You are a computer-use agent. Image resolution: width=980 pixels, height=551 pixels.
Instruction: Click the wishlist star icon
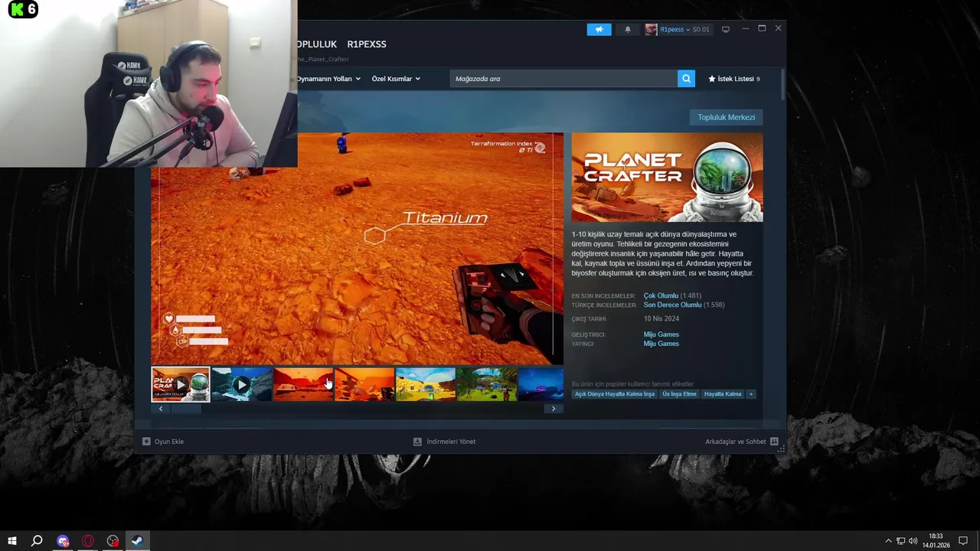click(x=712, y=79)
